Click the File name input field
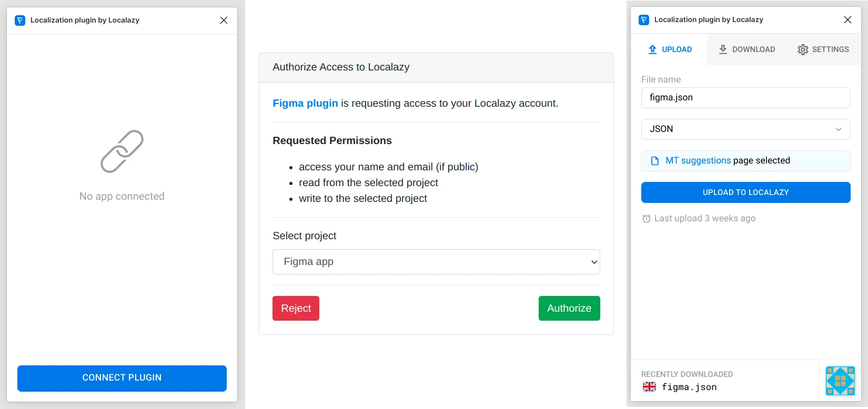 [745, 98]
